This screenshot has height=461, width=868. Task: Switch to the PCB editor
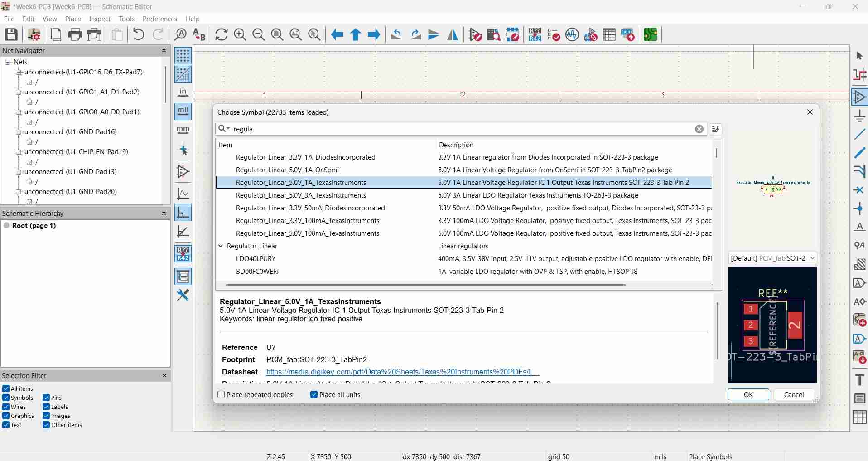click(651, 34)
